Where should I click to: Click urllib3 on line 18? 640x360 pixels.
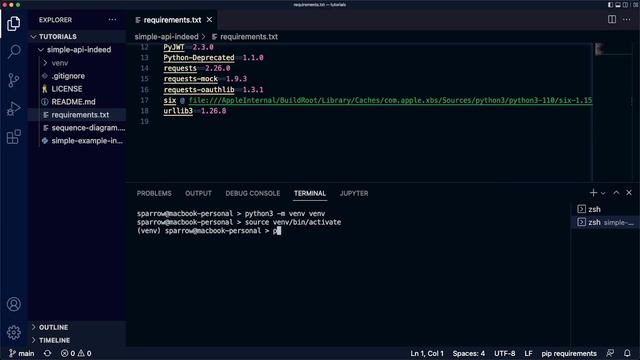pyautogui.click(x=178, y=111)
